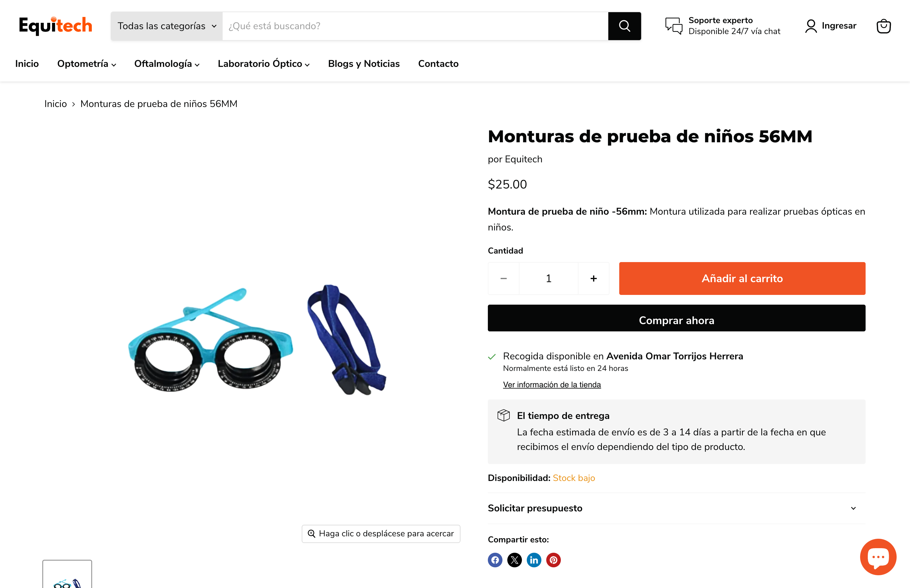Click the Equitech logo
Viewport: 910px width, 588px height.
tap(56, 26)
